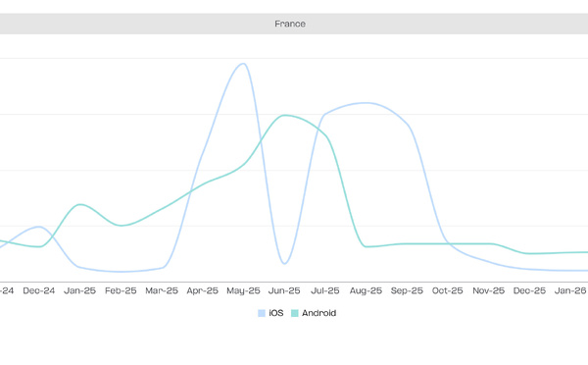The width and height of the screenshot is (588, 365).
Task: Click the Mar-25 axis label
Action: [x=162, y=290]
